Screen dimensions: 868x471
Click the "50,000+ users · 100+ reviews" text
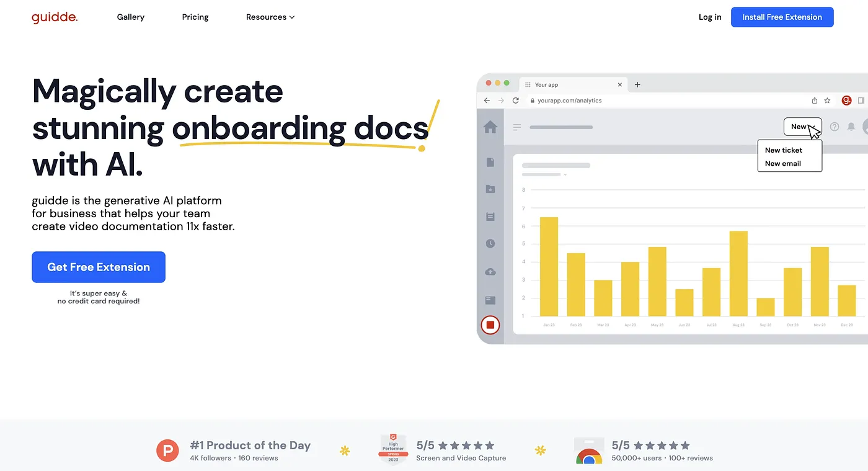(x=662, y=458)
